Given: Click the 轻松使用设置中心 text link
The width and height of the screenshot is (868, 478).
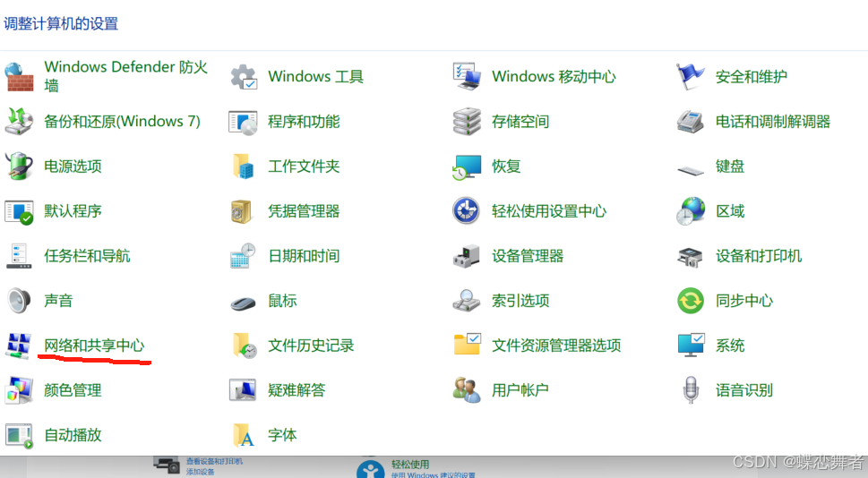Looking at the screenshot, I should (549, 210).
